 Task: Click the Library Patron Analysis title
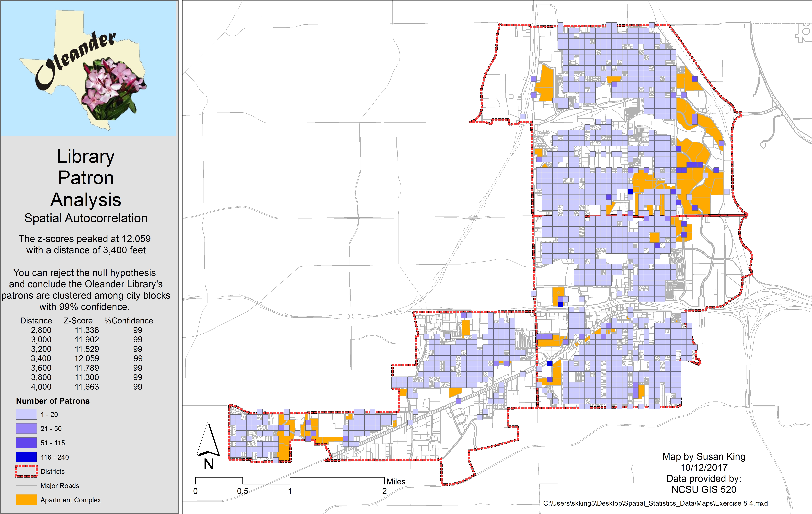pyautogui.click(x=86, y=178)
